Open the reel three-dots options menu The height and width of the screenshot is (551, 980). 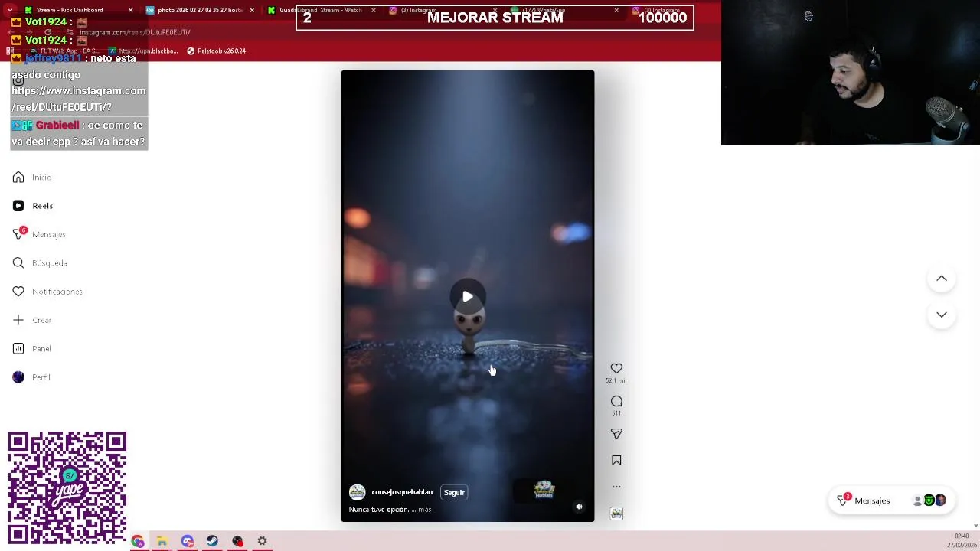(x=616, y=487)
